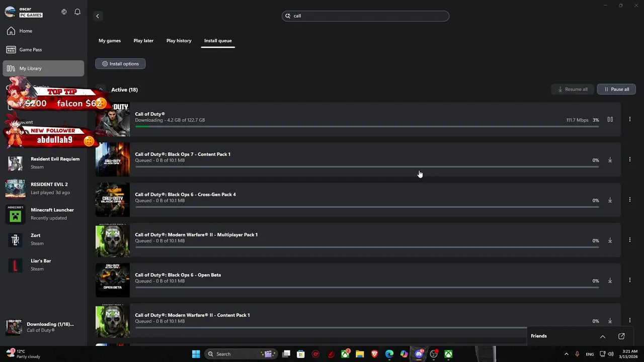644x362 pixels.
Task: Click the Resume all button
Action: (573, 89)
